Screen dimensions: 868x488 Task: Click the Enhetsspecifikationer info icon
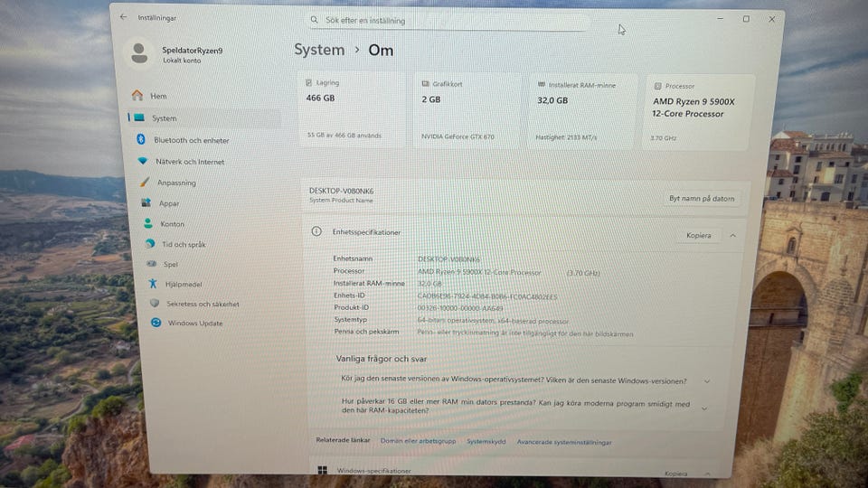316,231
